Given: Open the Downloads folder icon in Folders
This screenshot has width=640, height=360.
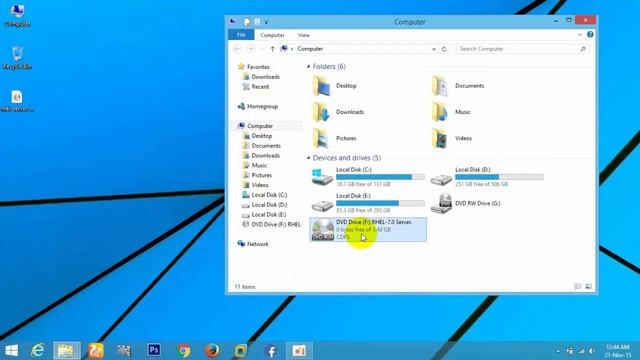Looking at the screenshot, I should click(322, 112).
